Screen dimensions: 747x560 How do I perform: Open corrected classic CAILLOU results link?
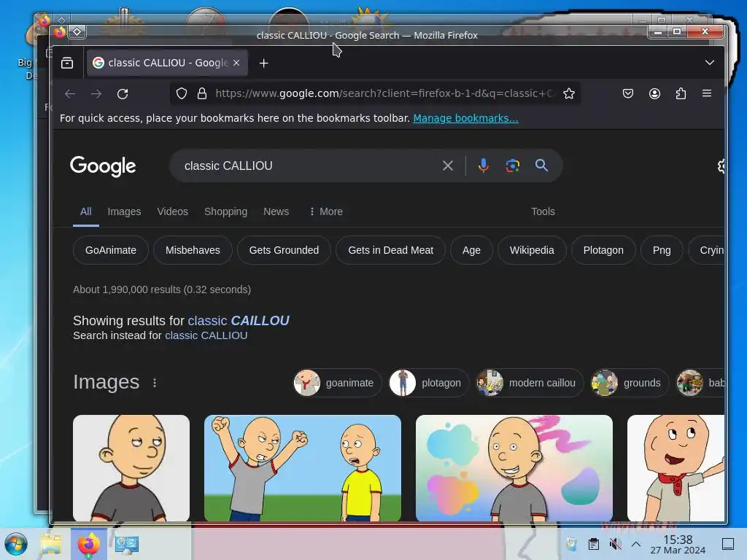tap(239, 321)
